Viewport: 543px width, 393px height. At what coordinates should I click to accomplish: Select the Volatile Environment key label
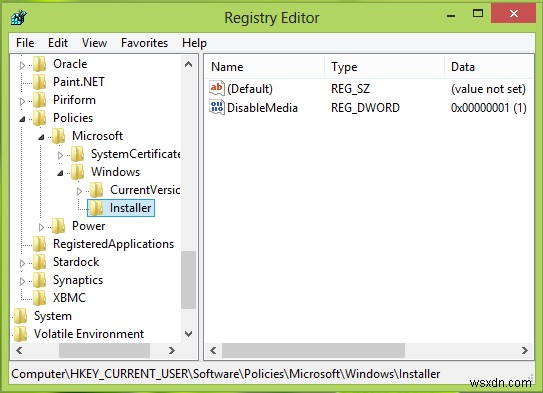click(89, 334)
